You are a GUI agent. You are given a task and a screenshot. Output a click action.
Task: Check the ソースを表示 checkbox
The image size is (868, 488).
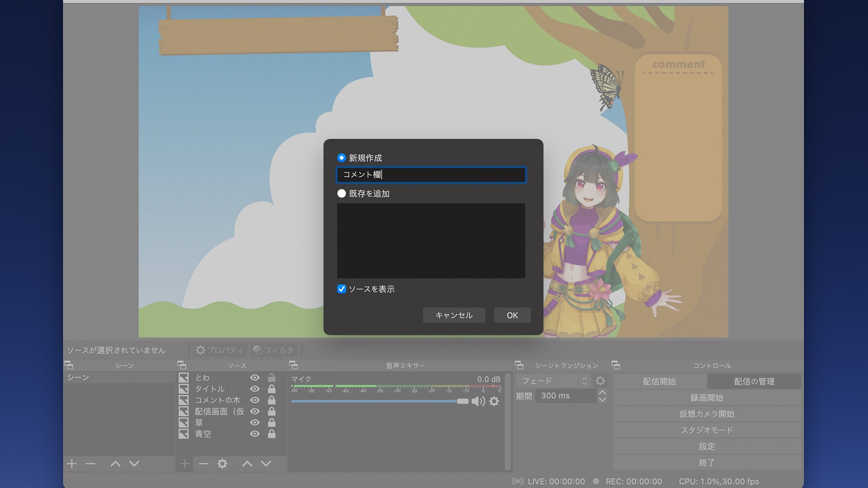pos(342,289)
